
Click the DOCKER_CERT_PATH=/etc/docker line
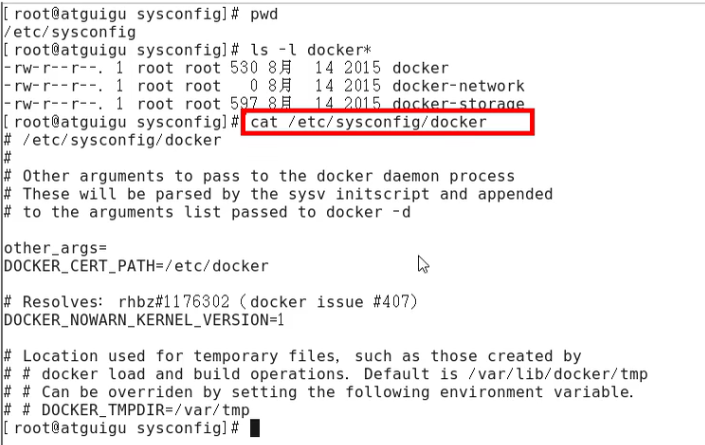(x=136, y=265)
